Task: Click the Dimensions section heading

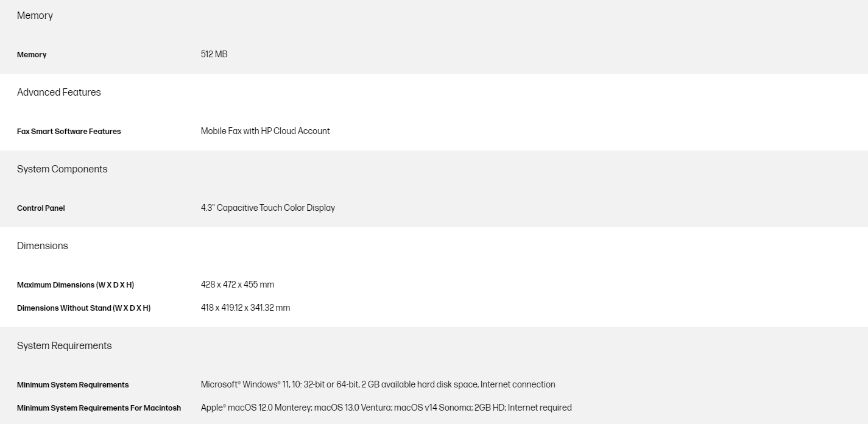Action: point(43,246)
